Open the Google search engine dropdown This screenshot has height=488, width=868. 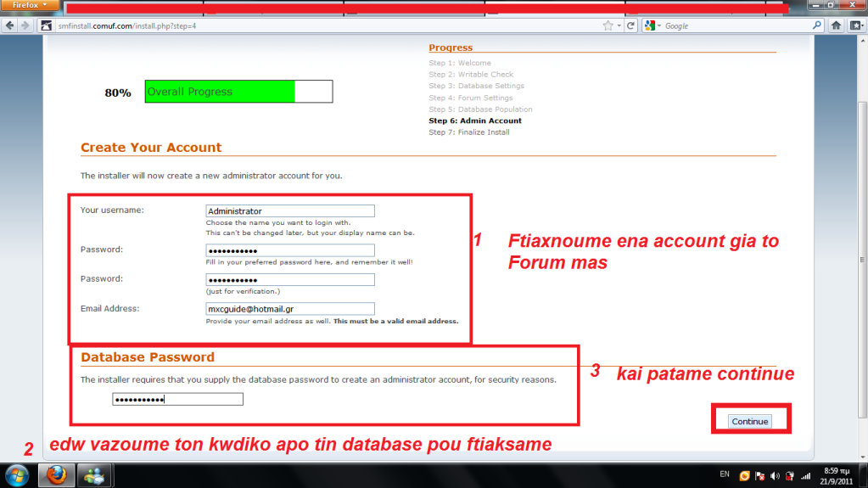point(652,26)
